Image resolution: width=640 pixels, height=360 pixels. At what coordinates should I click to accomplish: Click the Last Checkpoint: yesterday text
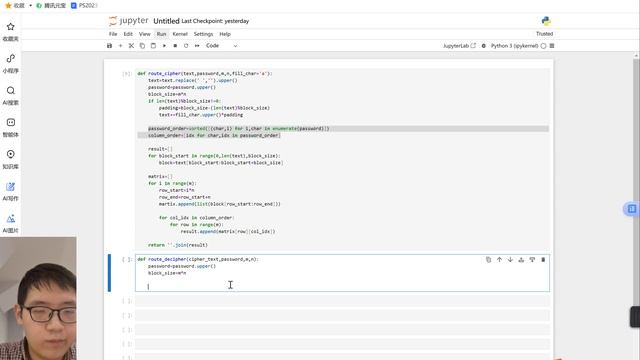[215, 21]
